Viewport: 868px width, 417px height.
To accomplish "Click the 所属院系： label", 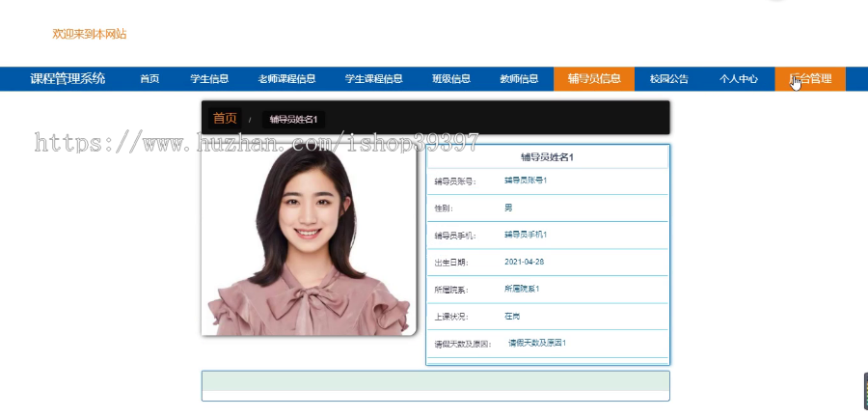I will [451, 290].
